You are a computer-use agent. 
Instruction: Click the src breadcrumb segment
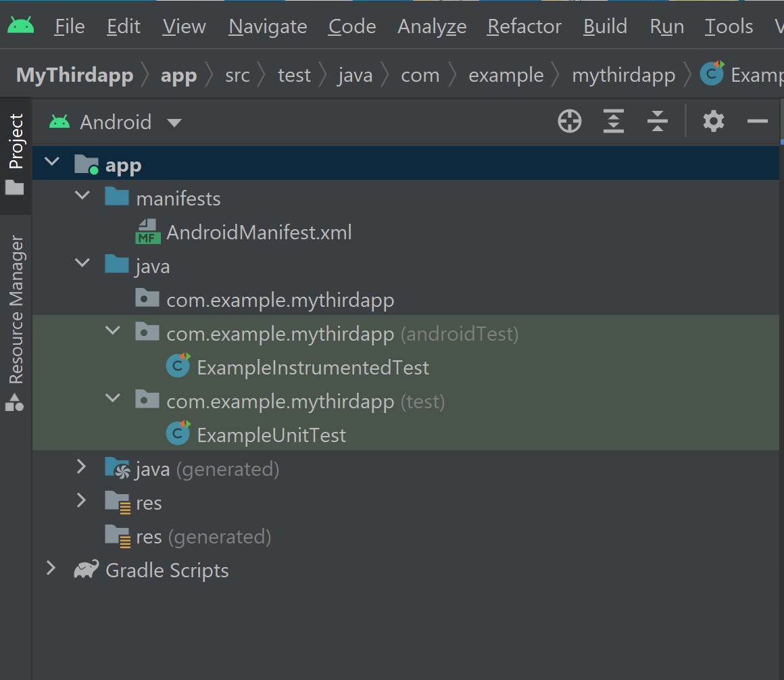[237, 76]
